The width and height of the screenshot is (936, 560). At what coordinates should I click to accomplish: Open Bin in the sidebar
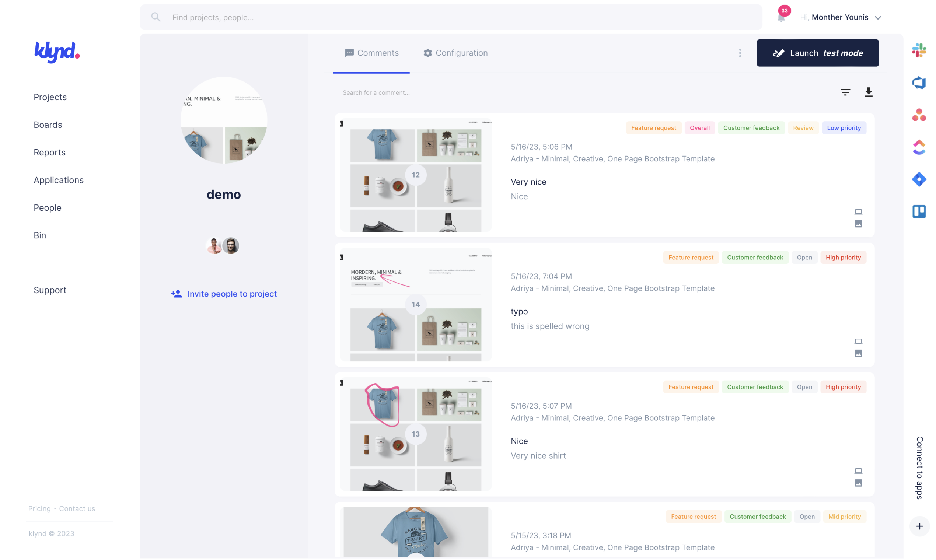tap(40, 235)
